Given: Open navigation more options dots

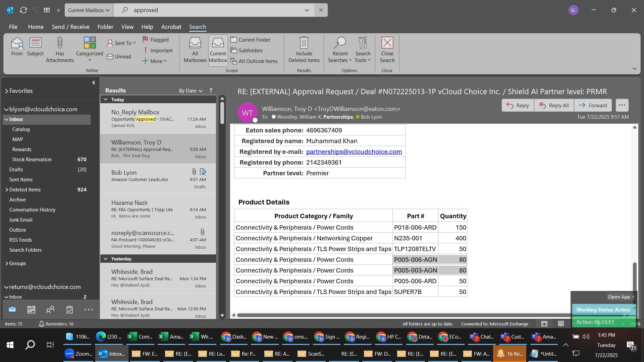Looking at the screenshot, I should pyautogui.click(x=89, y=309).
